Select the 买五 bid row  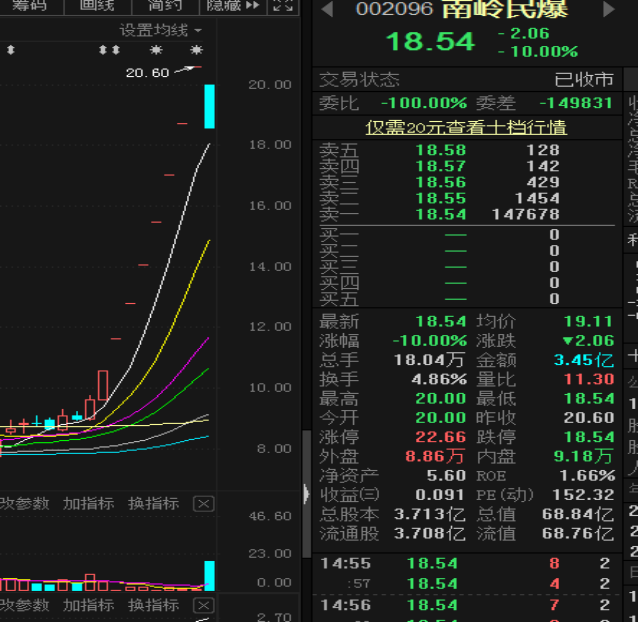coord(467,299)
